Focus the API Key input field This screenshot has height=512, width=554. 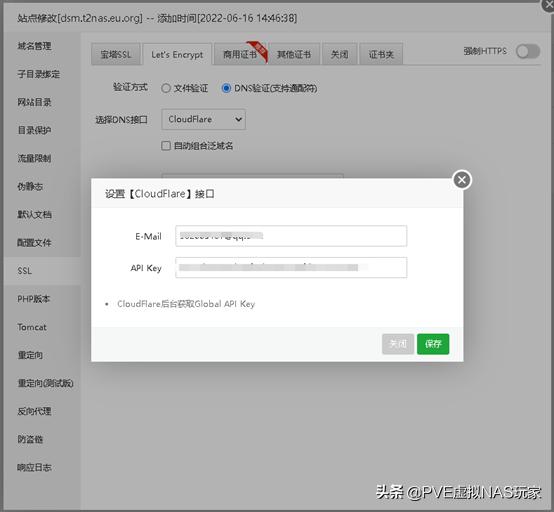(x=291, y=267)
